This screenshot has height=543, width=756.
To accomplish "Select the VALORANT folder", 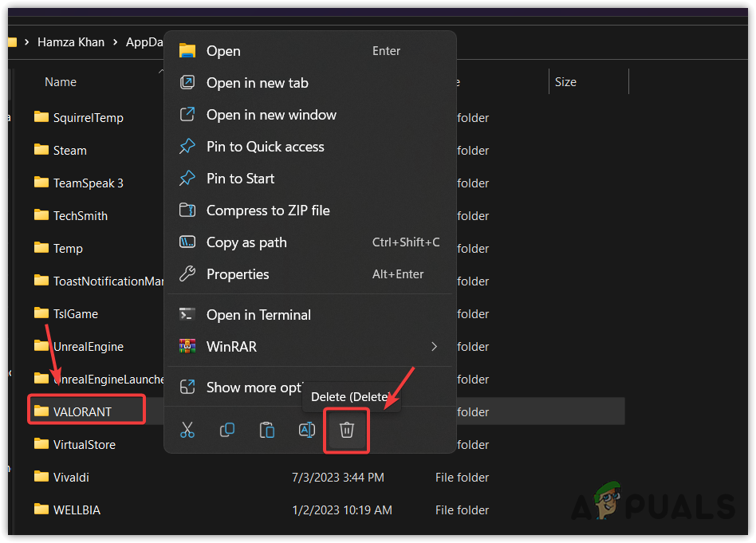I will pyautogui.click(x=82, y=412).
